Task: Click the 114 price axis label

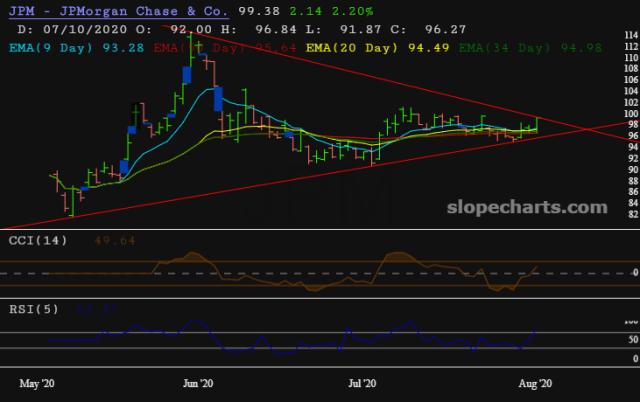Action: (x=631, y=35)
